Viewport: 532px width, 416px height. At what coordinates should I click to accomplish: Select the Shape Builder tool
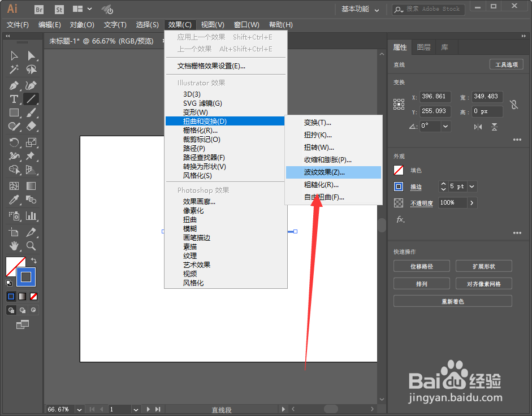point(14,170)
